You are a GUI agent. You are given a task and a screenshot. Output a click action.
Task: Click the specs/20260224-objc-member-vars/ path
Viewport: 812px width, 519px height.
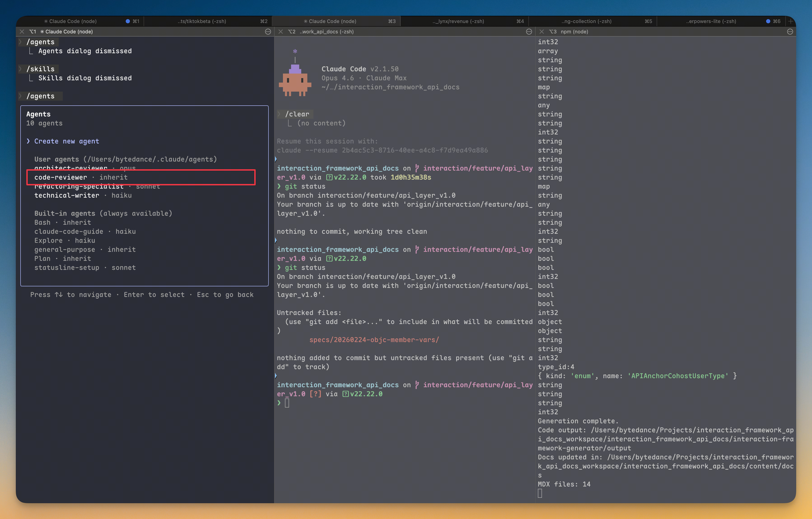[374, 340]
